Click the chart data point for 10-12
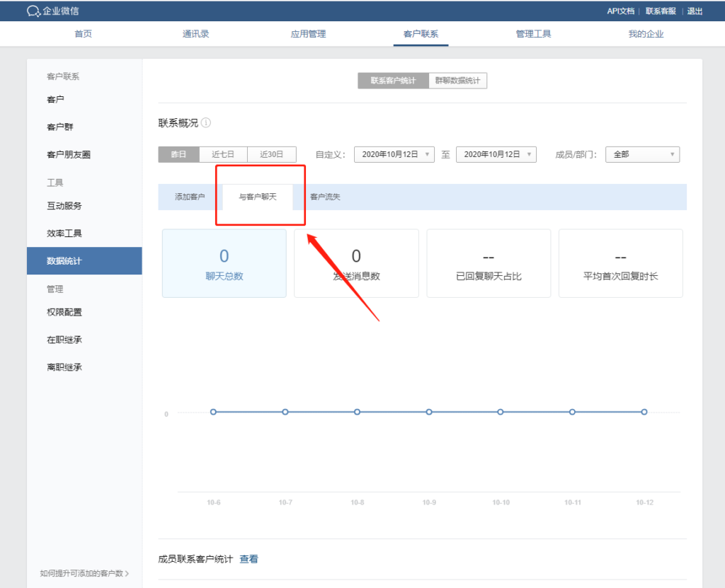The height and width of the screenshot is (588, 725). tap(644, 412)
